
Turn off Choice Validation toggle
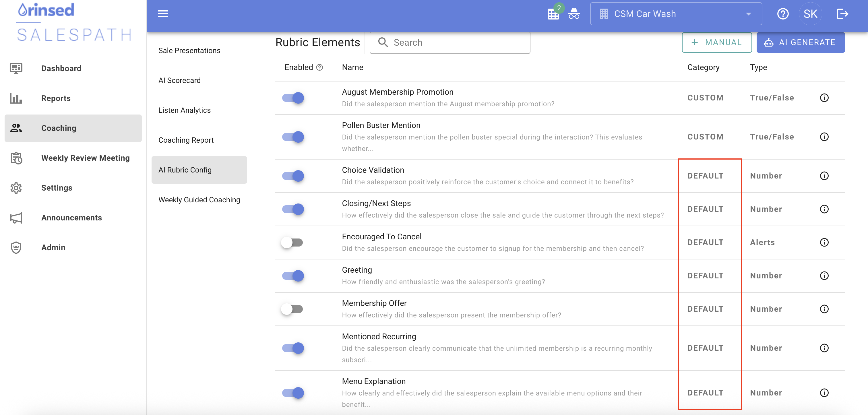tap(293, 176)
